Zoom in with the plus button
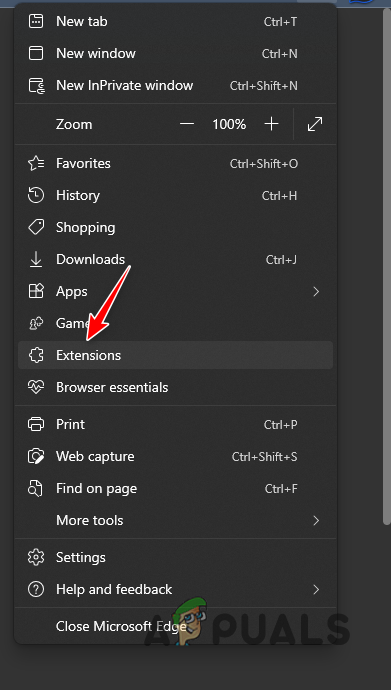This screenshot has height=690, width=391. click(x=271, y=125)
